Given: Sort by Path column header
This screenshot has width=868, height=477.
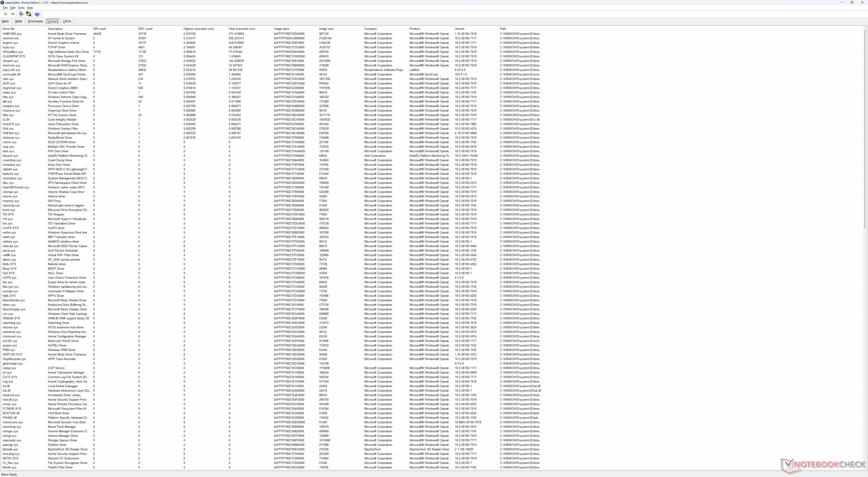Looking at the screenshot, I should coord(521,29).
